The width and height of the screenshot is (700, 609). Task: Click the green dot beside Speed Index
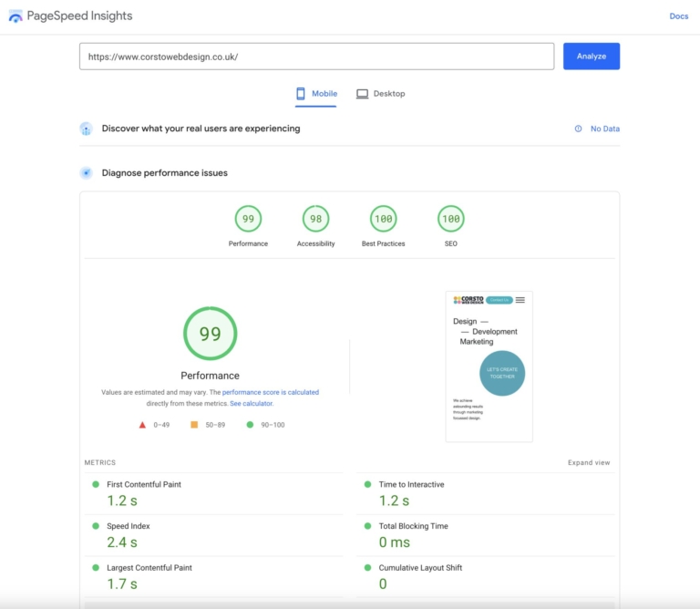coord(96,526)
